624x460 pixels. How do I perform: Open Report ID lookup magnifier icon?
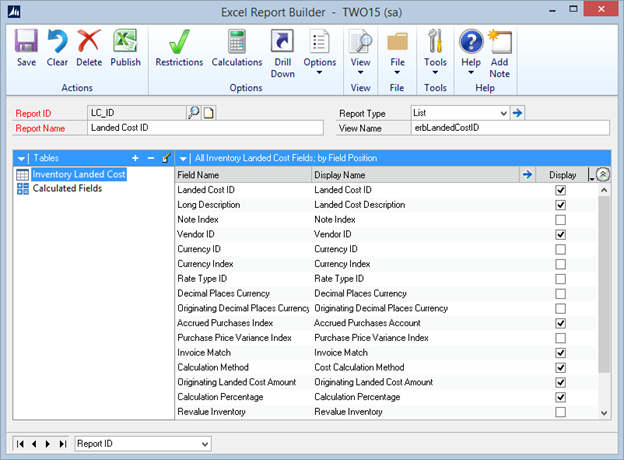click(193, 113)
